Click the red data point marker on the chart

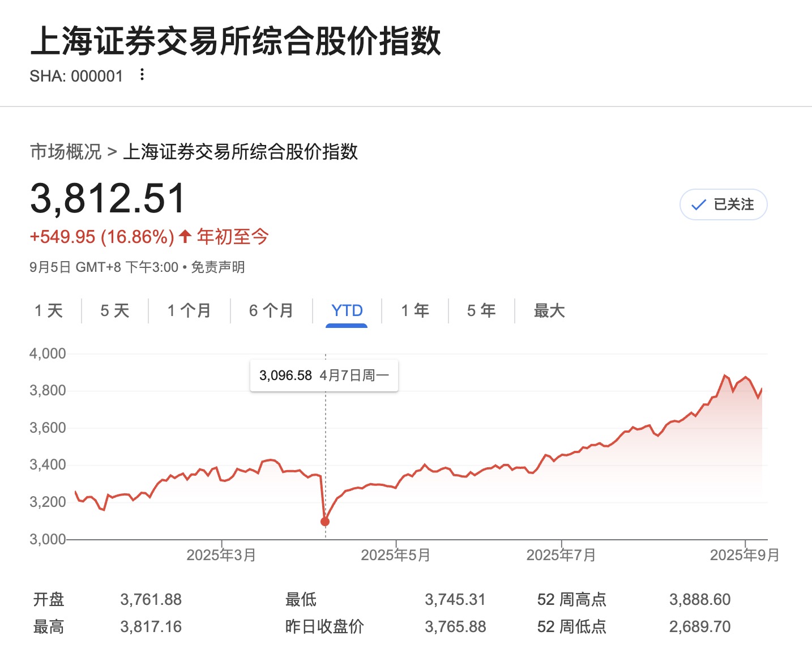coord(325,522)
